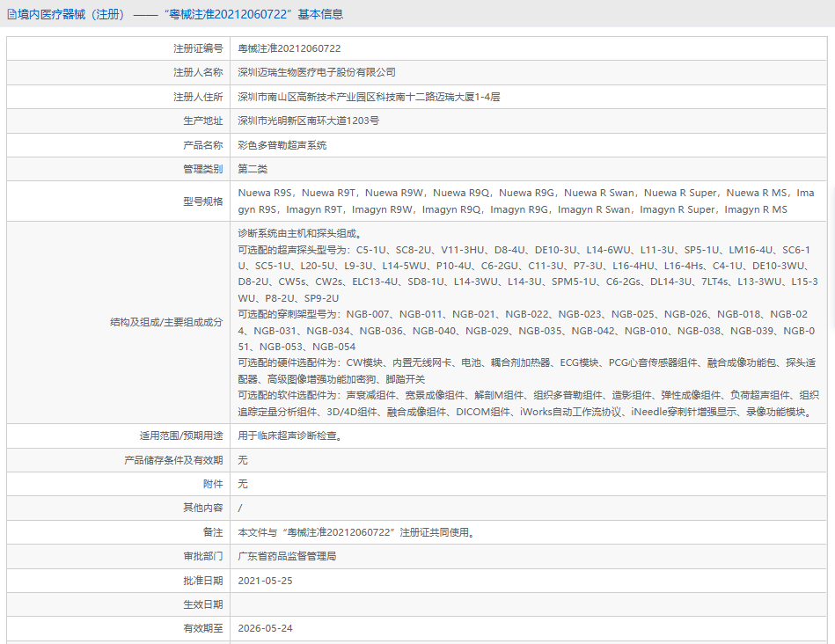Viewport: 835px width, 644px height.
Task: Click the date 2026-05-24
Action: [265, 628]
